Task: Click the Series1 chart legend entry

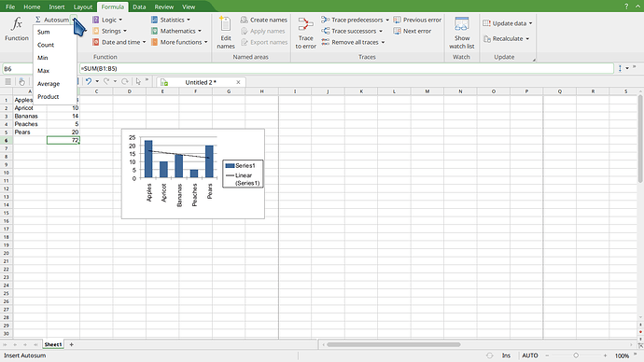Action: (241, 165)
